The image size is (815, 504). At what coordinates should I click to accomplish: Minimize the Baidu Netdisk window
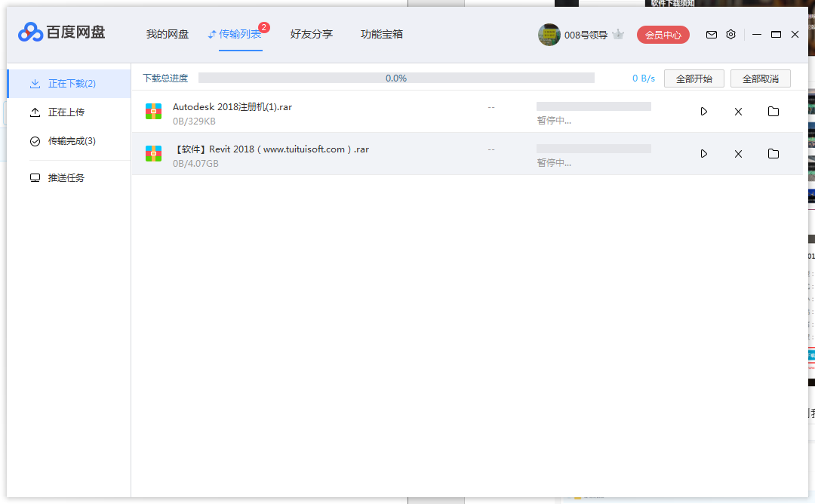(757, 34)
